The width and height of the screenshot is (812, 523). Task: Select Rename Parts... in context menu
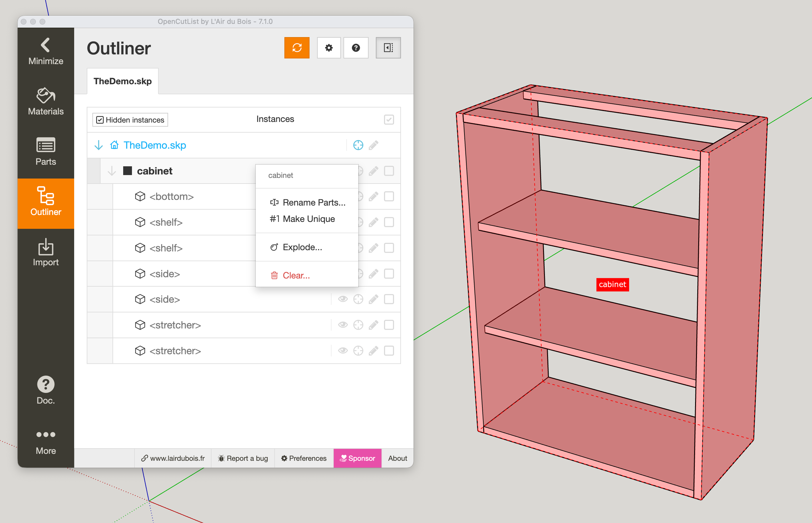point(313,202)
